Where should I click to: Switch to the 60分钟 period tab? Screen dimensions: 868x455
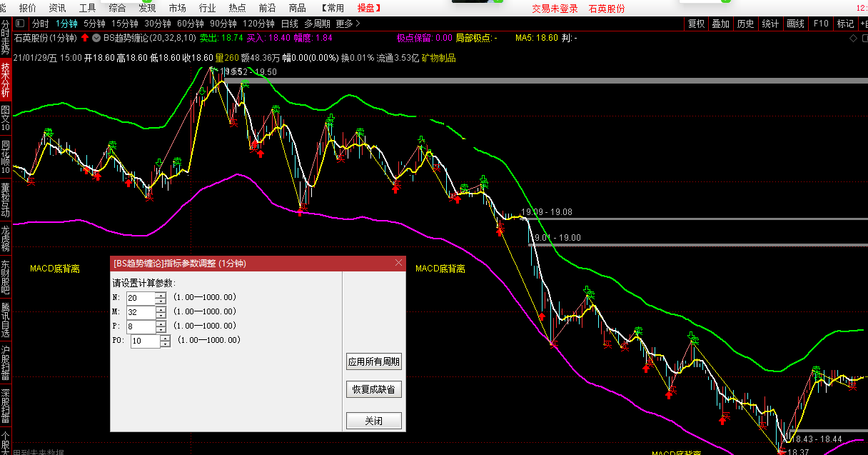[x=191, y=24]
